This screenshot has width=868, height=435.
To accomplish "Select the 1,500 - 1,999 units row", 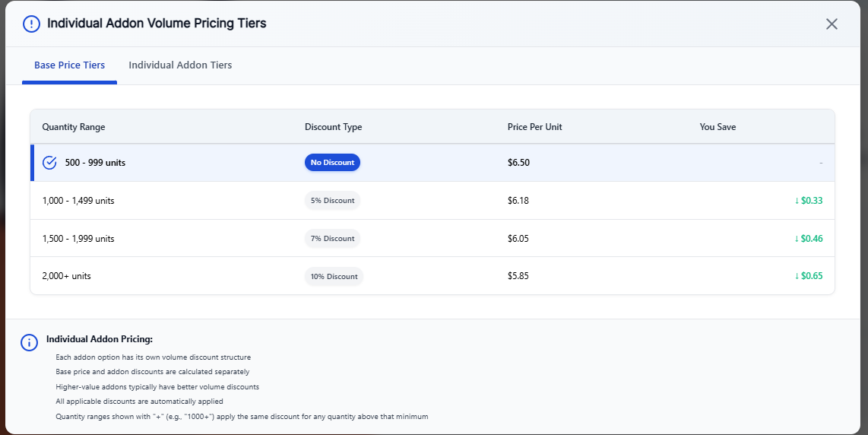I will [x=78, y=239].
